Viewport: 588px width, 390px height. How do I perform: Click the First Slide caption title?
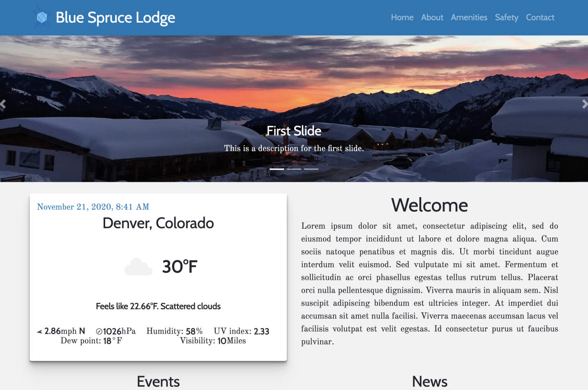click(294, 131)
